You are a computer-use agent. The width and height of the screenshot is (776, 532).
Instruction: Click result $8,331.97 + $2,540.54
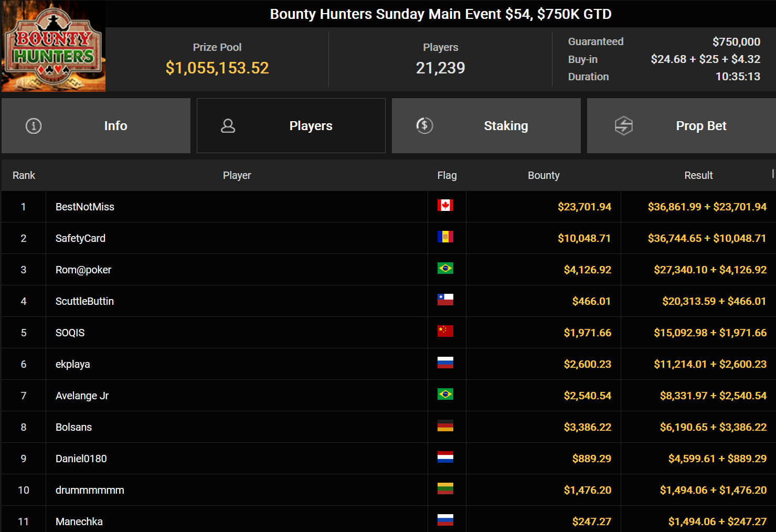[713, 396]
